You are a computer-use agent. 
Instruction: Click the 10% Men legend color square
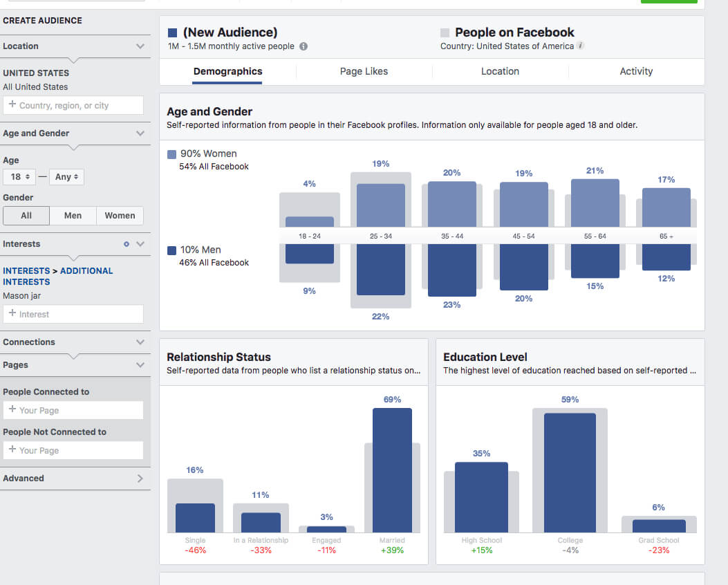[171, 250]
